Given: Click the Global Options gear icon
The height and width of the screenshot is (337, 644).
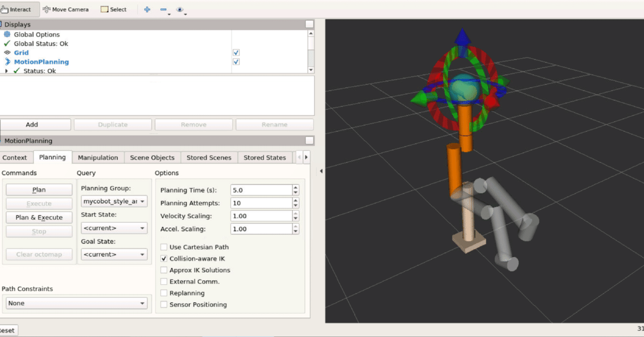Looking at the screenshot, I should 6,34.
